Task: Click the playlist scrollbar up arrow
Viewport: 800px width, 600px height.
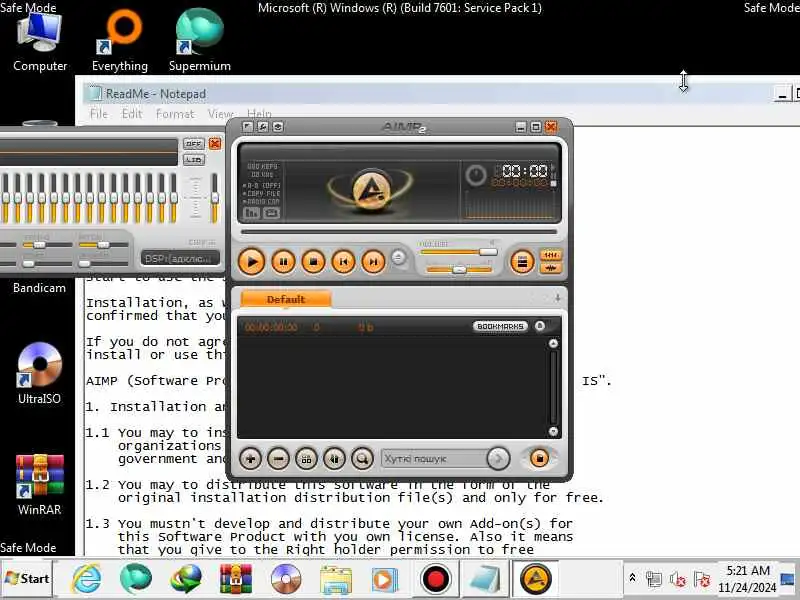Action: (553, 343)
